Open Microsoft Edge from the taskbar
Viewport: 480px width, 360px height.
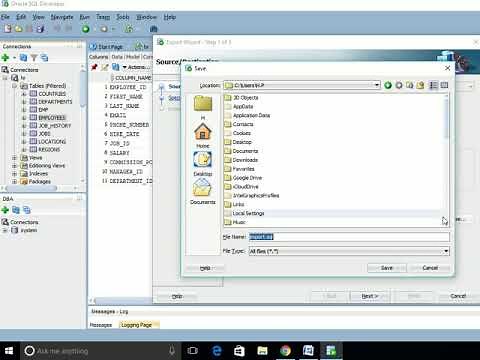(x=217, y=351)
